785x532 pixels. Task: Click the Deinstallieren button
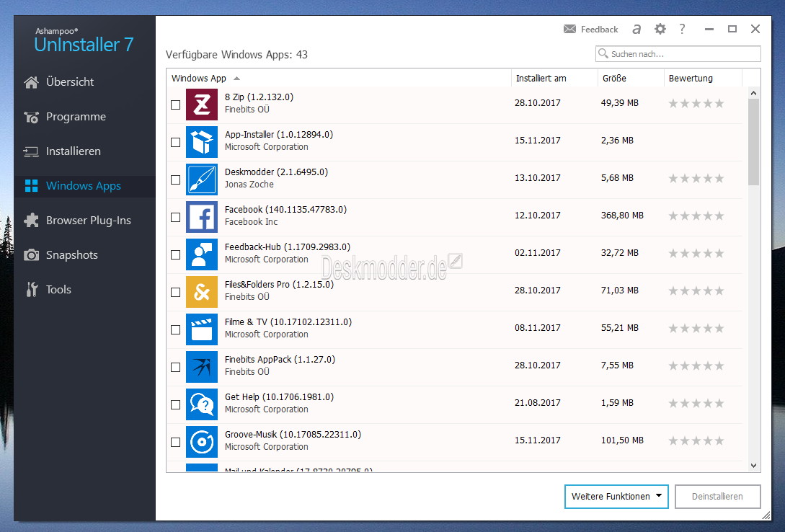tap(717, 497)
